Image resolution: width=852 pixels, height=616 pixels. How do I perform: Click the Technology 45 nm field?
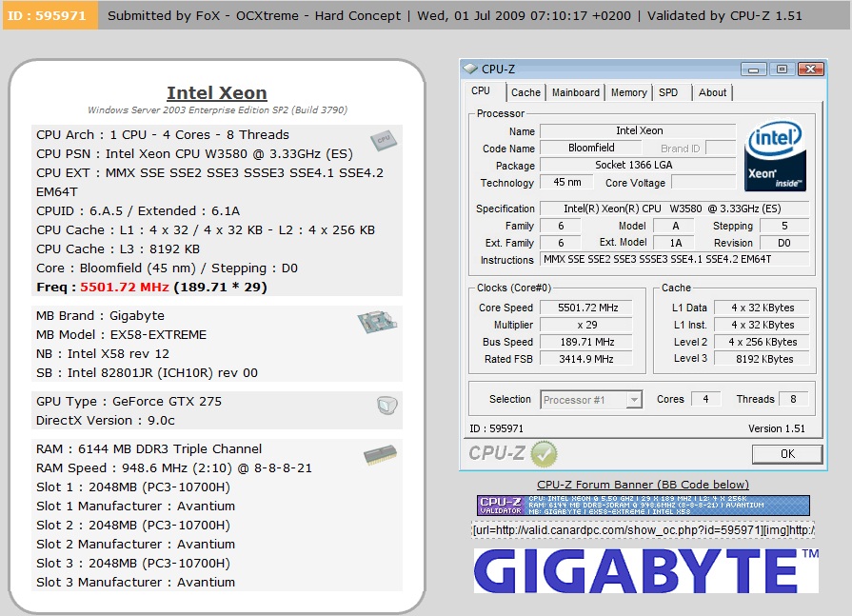566,183
